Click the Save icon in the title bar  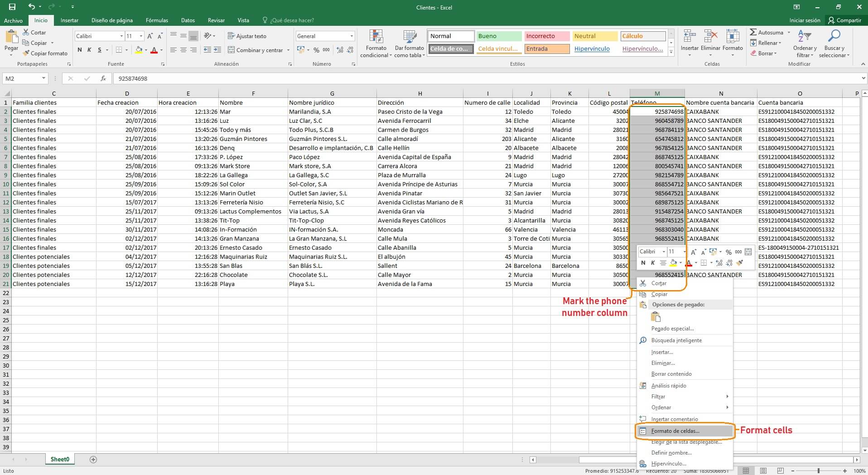coord(12,7)
